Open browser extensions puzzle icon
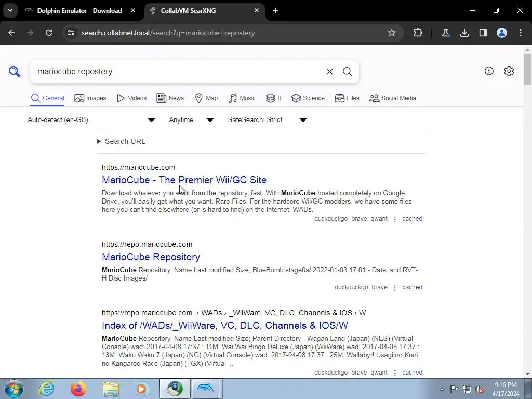 tap(418, 33)
